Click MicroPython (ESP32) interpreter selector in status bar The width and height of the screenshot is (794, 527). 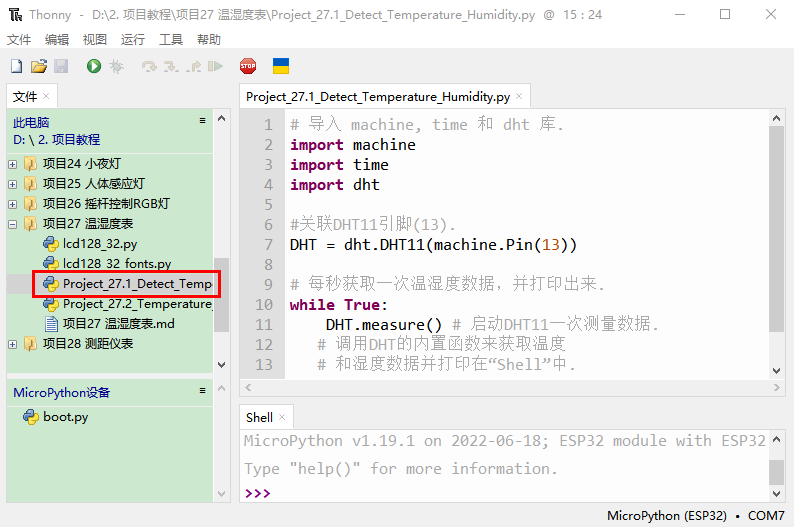point(666,516)
